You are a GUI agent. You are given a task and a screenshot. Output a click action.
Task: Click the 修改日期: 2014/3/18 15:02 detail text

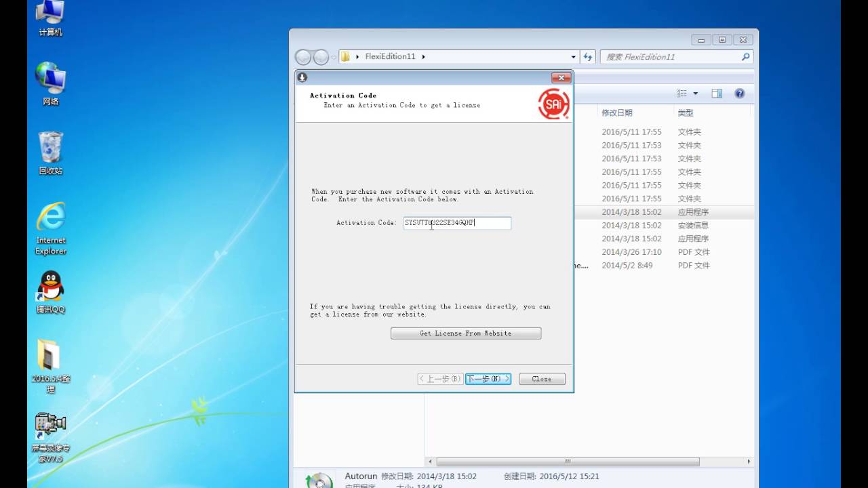pos(429,476)
